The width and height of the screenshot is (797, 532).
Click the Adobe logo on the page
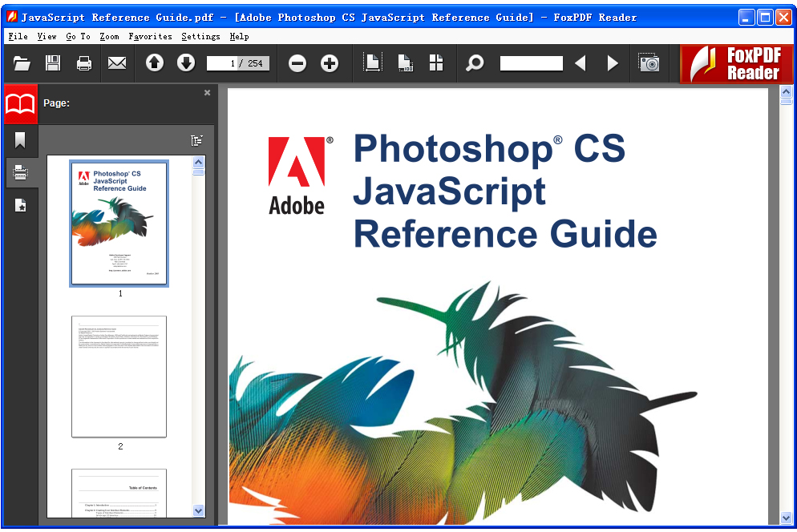pyautogui.click(x=300, y=175)
